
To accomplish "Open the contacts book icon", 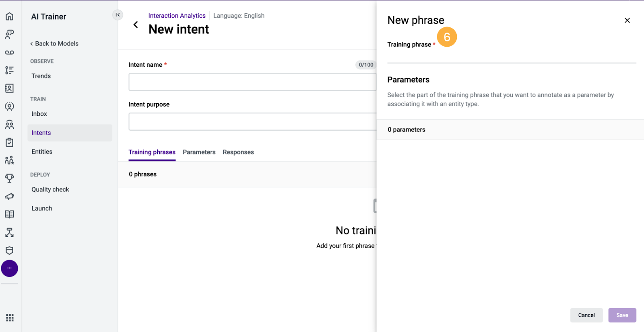I will coord(10,88).
